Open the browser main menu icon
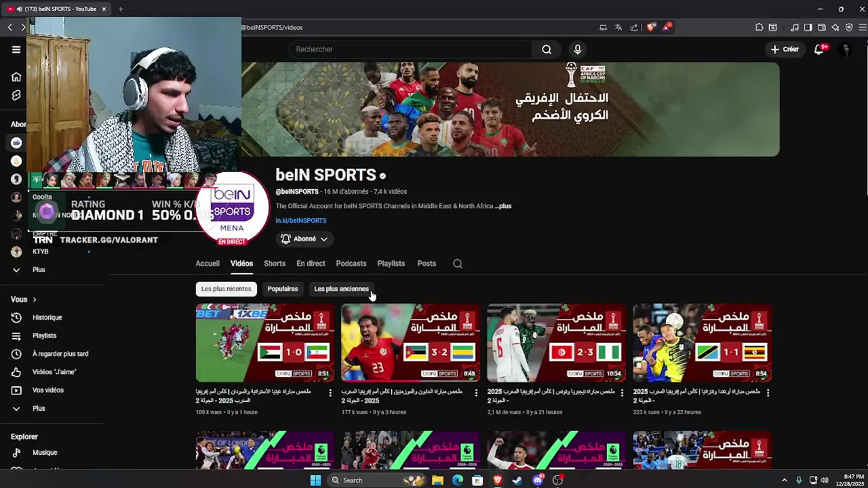The height and width of the screenshot is (488, 868). tap(863, 27)
